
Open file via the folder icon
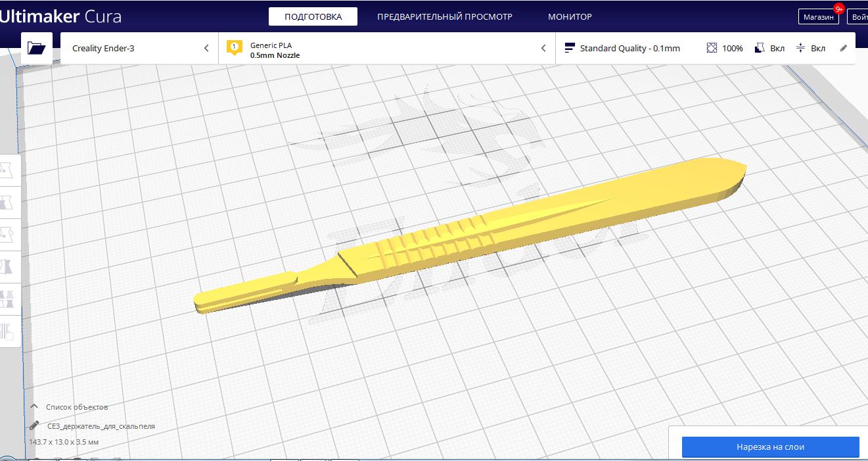(x=37, y=48)
